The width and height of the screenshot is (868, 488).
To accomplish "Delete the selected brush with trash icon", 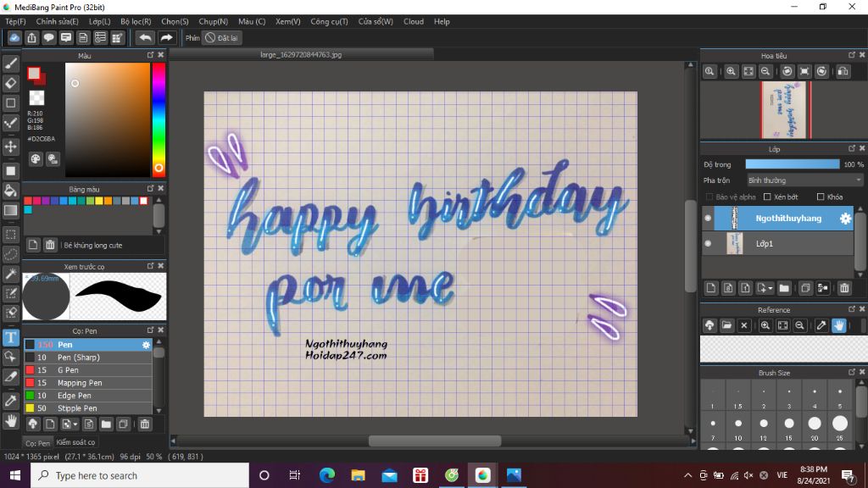I will point(144,424).
